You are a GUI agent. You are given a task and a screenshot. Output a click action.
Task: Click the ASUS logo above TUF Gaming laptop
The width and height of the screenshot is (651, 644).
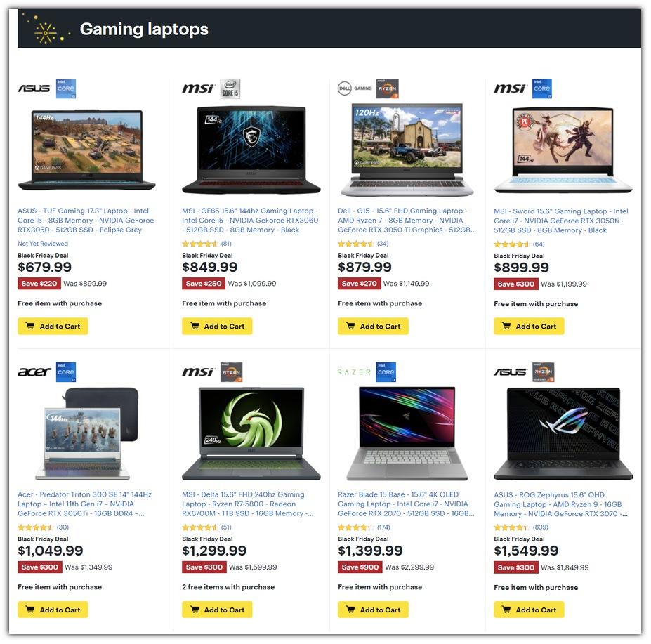(34, 88)
